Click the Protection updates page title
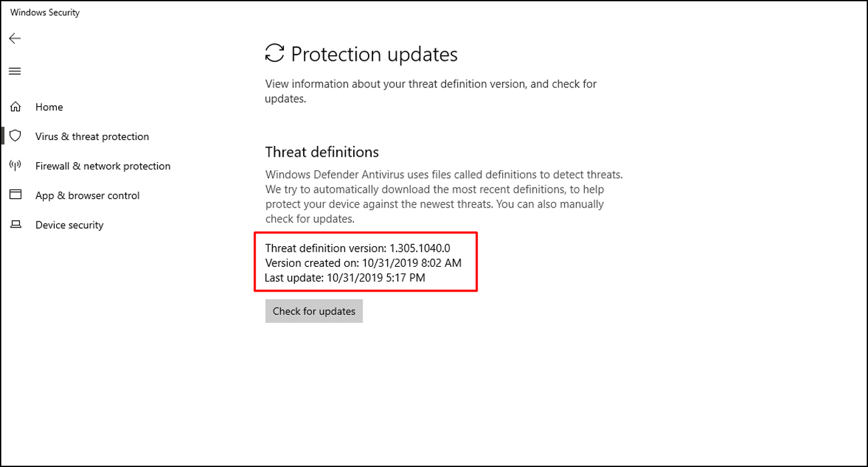 pos(375,54)
